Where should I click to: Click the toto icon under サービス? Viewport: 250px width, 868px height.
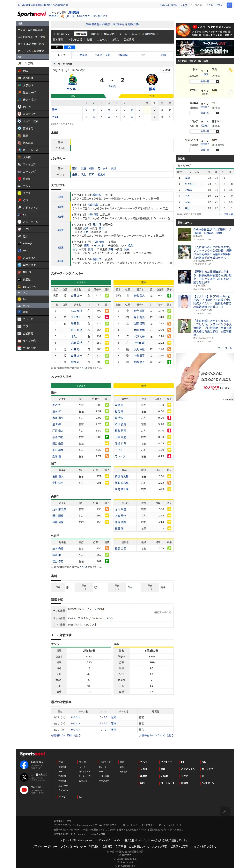20,299
